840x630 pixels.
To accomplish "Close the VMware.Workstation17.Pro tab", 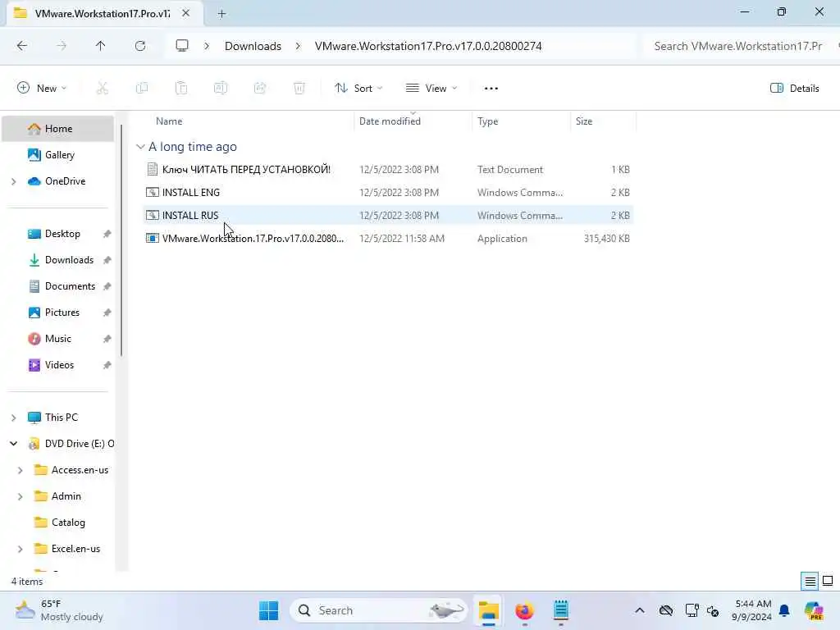I will pos(186,13).
